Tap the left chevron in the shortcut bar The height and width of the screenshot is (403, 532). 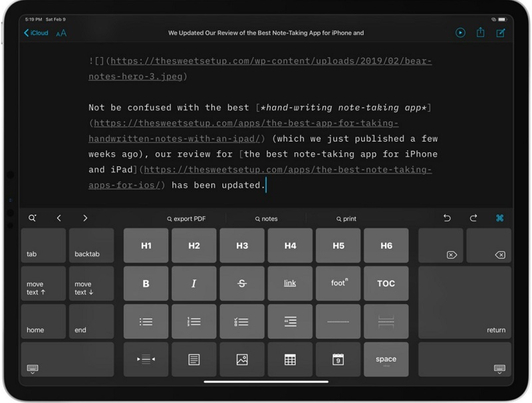[x=59, y=217]
